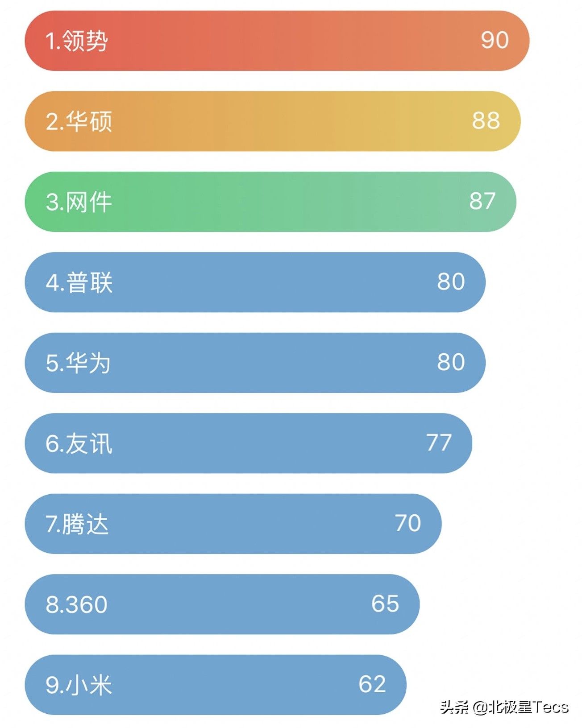Click the 北极星Tecs author name

tap(528, 707)
